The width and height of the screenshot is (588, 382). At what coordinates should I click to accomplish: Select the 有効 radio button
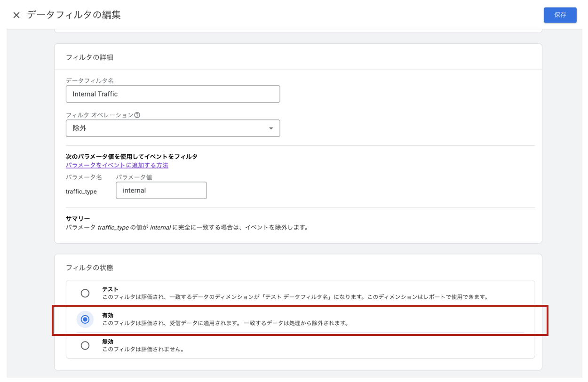coord(85,319)
